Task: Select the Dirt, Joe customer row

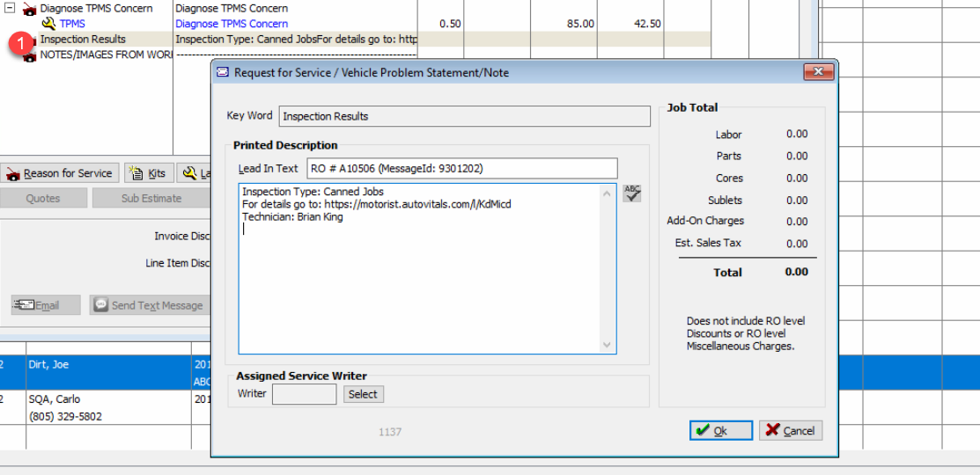Action: click(x=107, y=373)
